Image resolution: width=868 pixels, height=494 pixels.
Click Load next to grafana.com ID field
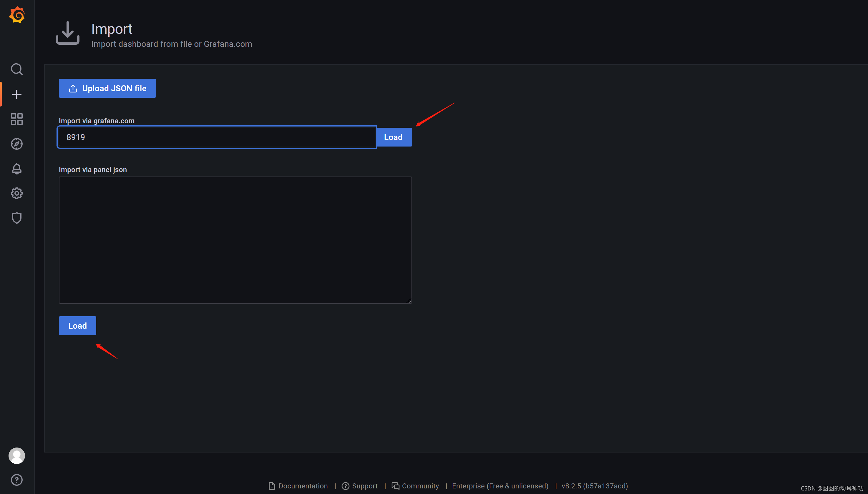pyautogui.click(x=394, y=137)
